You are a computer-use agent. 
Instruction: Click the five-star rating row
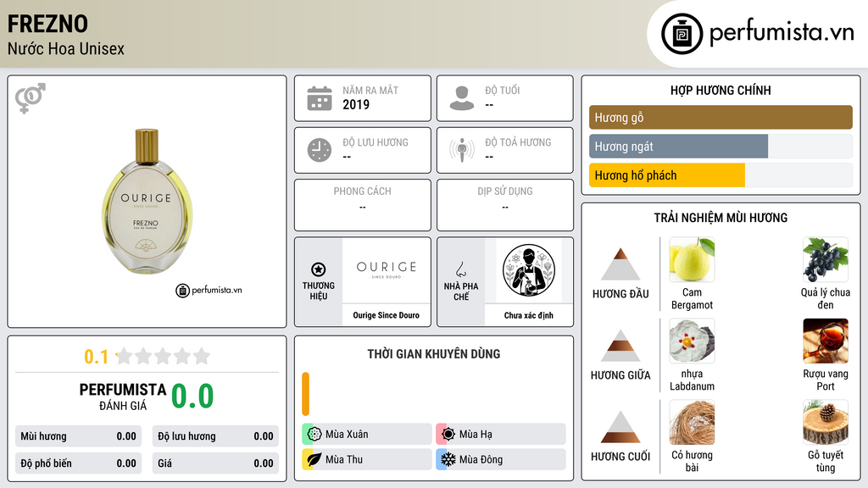click(164, 356)
